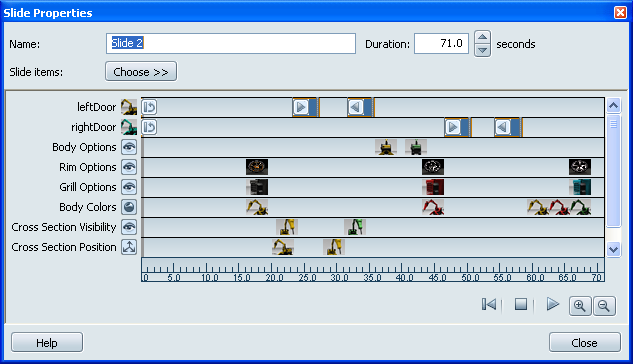
Task: Expand slide items with Choose >> button
Action: click(x=141, y=72)
